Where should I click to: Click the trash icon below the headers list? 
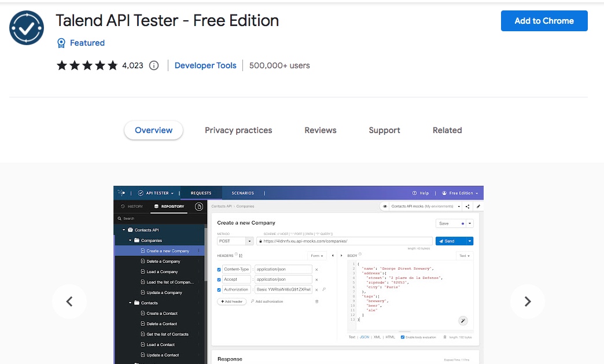coord(317,302)
